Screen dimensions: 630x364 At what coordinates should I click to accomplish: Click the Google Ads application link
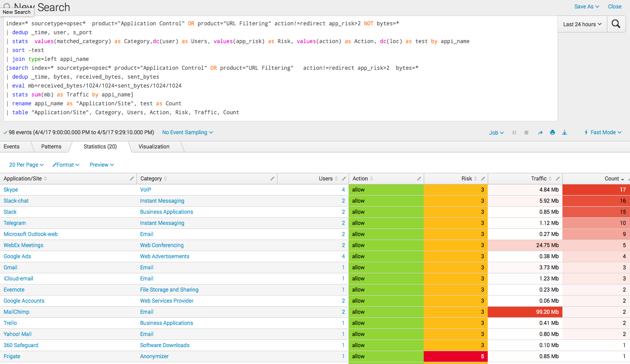17,256
